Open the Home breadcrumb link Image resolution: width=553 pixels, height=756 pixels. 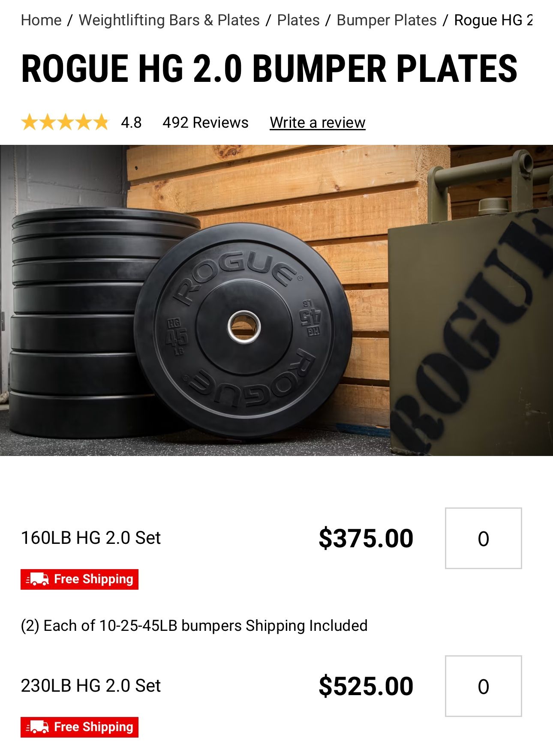point(41,20)
